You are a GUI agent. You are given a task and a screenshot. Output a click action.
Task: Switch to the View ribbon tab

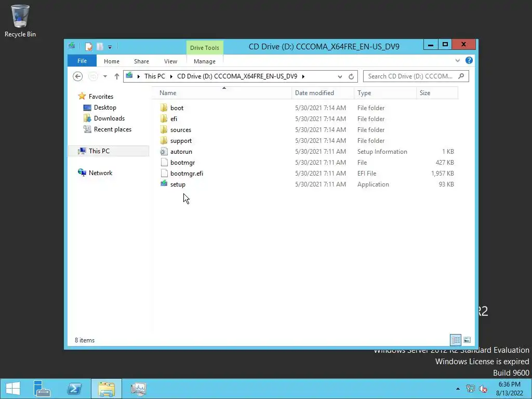[x=170, y=61]
